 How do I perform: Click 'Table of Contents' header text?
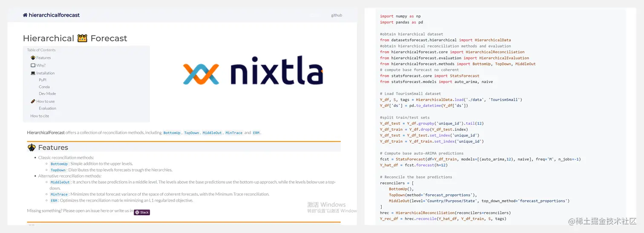pyautogui.click(x=41, y=50)
